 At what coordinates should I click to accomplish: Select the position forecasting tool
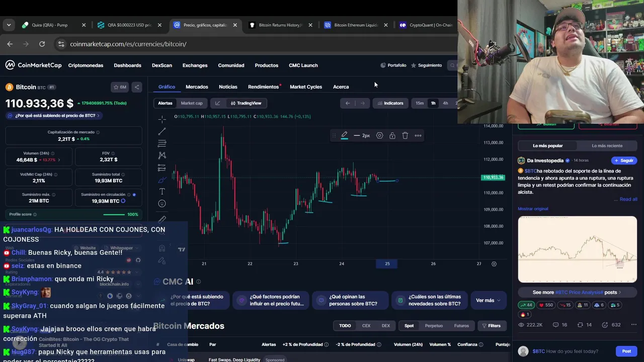(162, 167)
